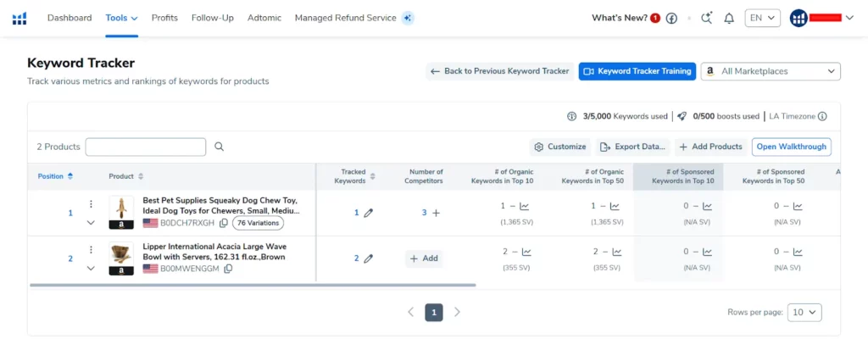
Task: Open the All Marketplaces dropdown
Action: (771, 71)
